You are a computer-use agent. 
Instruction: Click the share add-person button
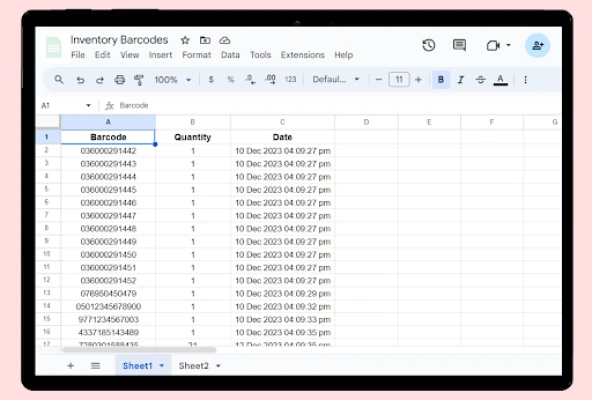[x=537, y=46]
